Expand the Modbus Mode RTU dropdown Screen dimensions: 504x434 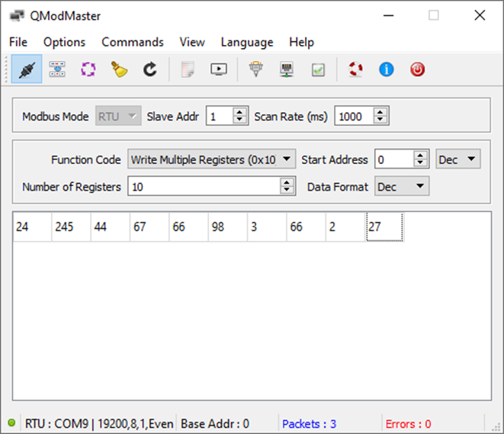pos(118,116)
